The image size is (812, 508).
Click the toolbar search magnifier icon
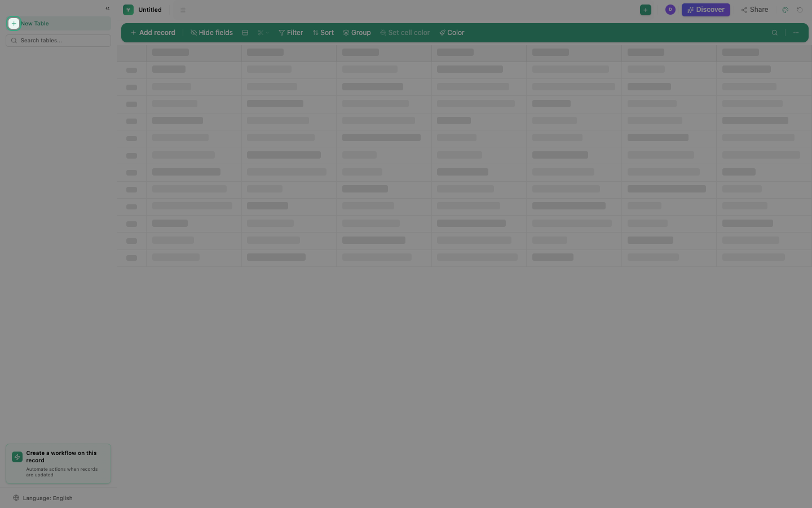click(x=774, y=33)
